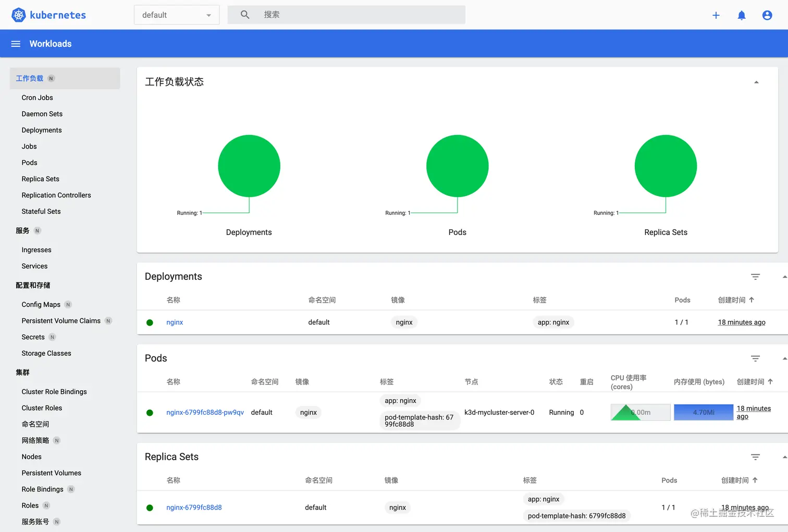
Task: Click the CPU usage sparkline graph
Action: pos(641,412)
